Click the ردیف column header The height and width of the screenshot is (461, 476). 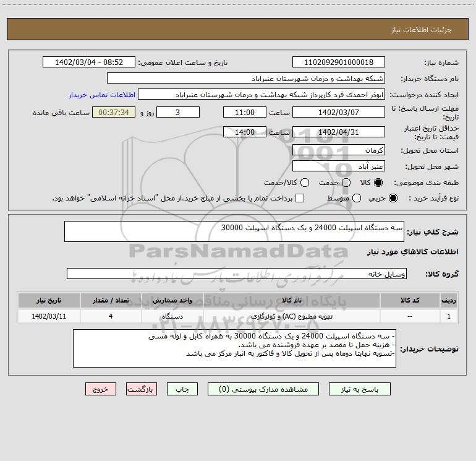(449, 300)
